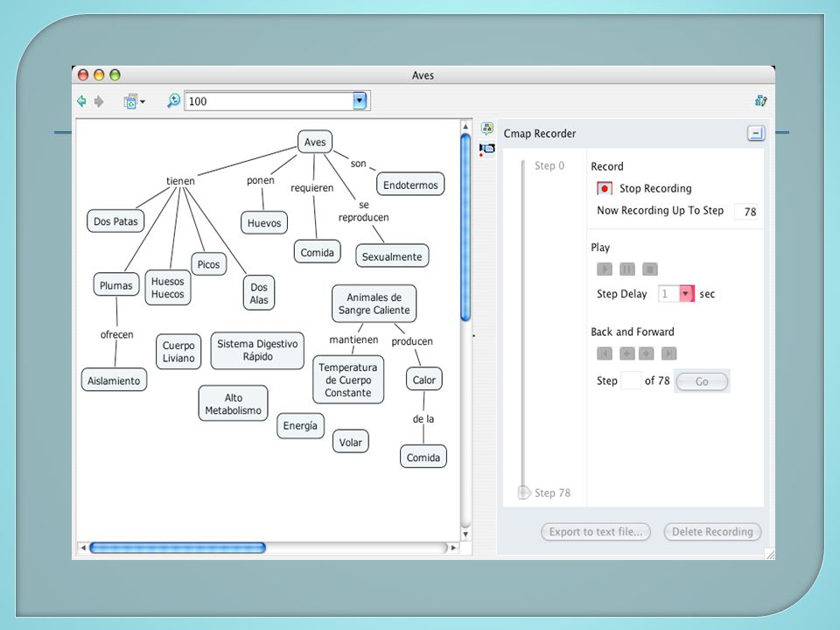Click Export to text file button
840x630 pixels.
596,532
